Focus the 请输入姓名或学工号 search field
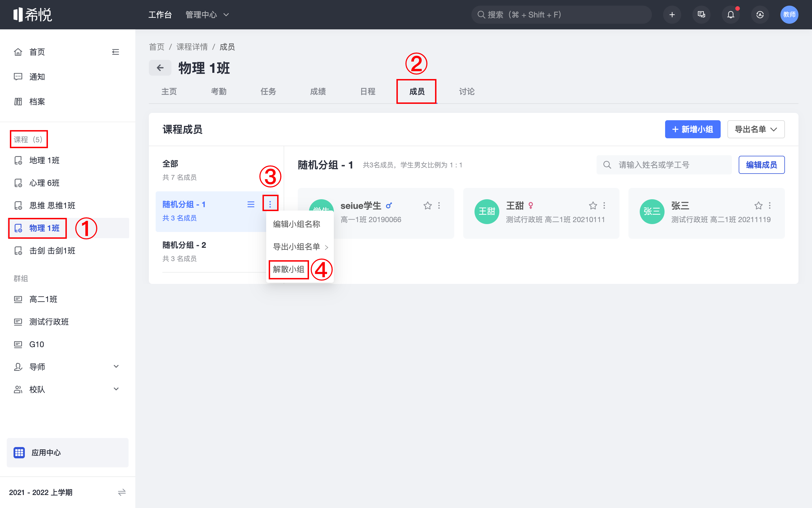 tap(664, 165)
